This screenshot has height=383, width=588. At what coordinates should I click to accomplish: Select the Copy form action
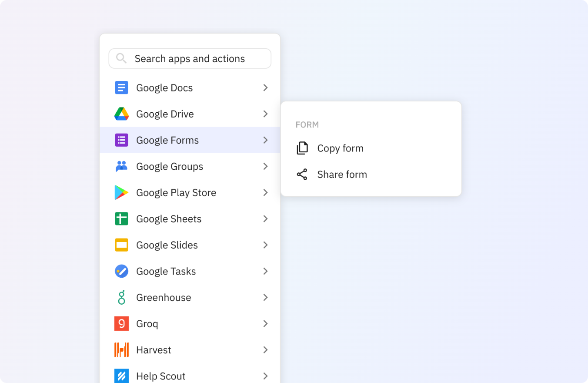(x=371, y=148)
